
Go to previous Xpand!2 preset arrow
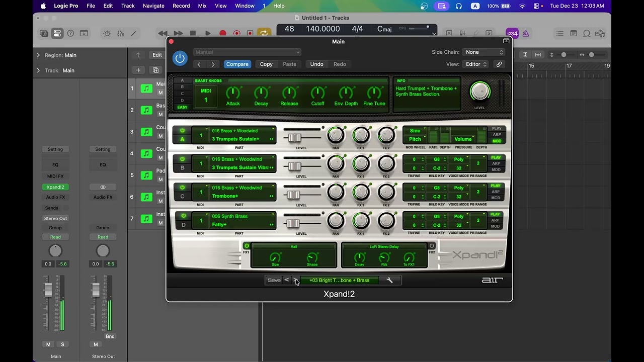pos(286,280)
